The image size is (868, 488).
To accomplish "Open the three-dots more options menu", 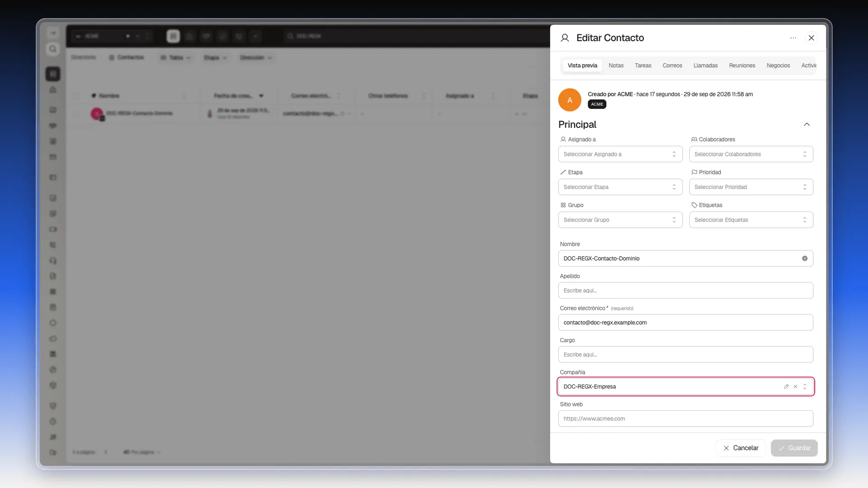I will coord(793,38).
